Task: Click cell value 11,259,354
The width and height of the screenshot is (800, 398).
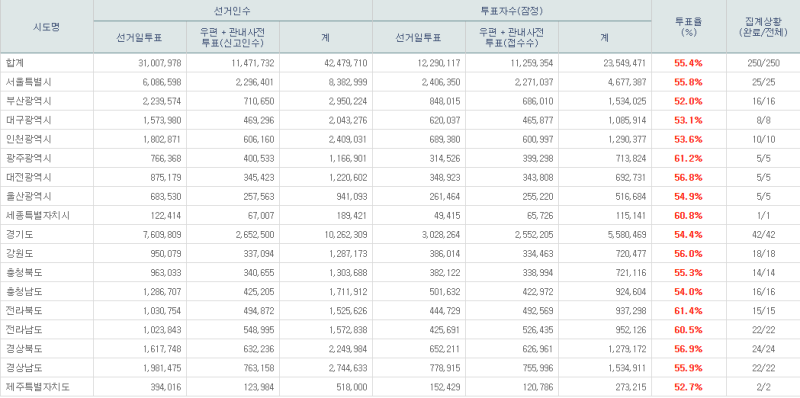Action: pyautogui.click(x=532, y=63)
